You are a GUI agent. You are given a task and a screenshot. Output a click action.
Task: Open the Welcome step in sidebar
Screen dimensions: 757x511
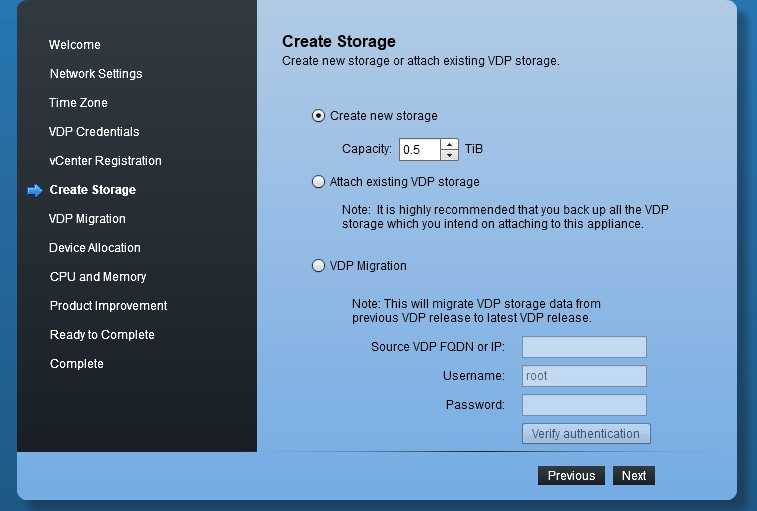point(75,45)
